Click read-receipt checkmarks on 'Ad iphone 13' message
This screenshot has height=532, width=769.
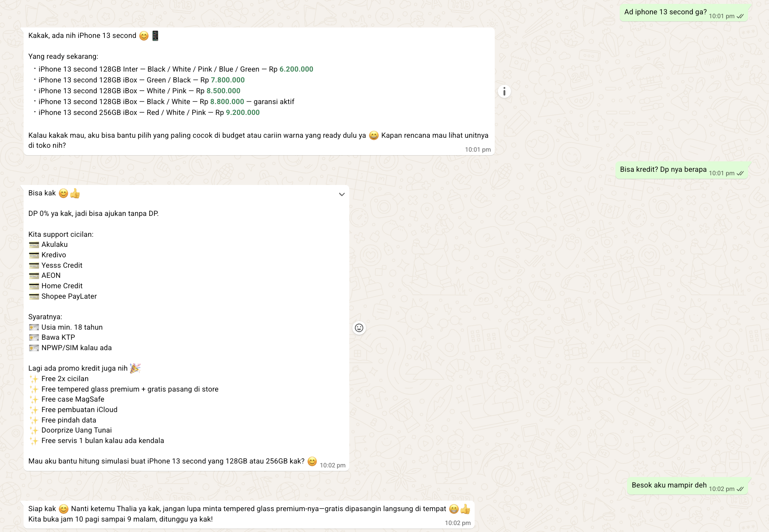coord(740,16)
